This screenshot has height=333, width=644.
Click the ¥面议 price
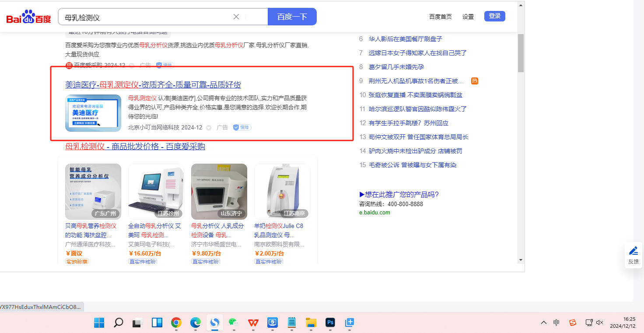tap(74, 253)
